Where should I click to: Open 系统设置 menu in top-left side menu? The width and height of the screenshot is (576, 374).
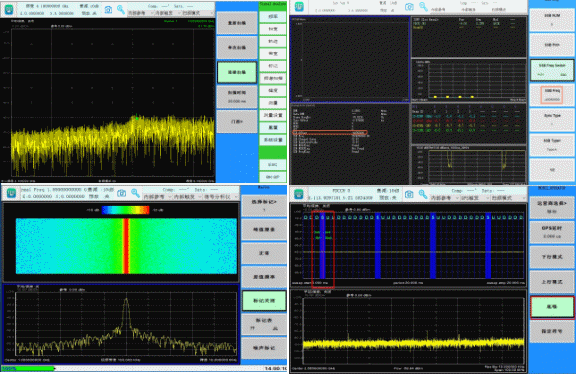(x=273, y=140)
